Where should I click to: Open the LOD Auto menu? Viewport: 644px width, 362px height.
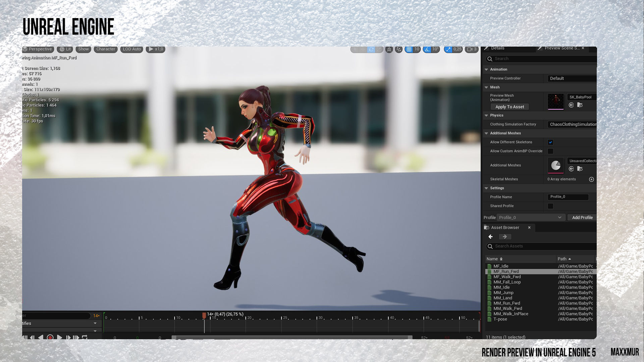click(131, 49)
